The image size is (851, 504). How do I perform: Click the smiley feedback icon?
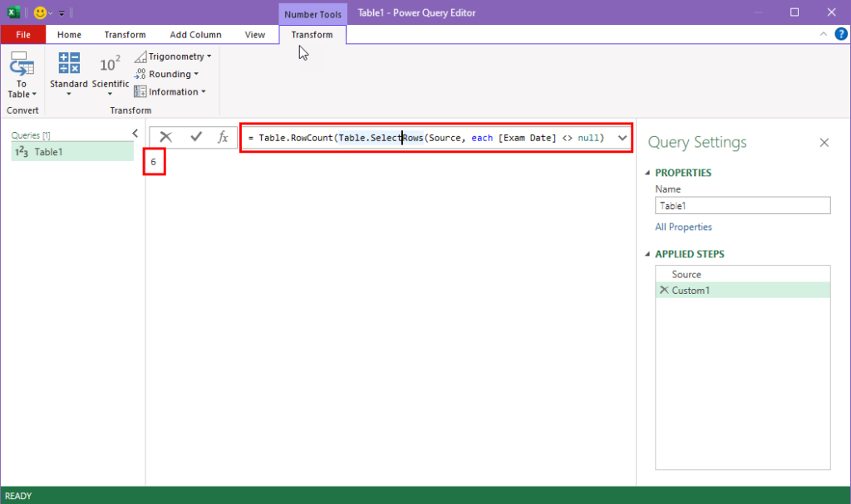point(40,12)
